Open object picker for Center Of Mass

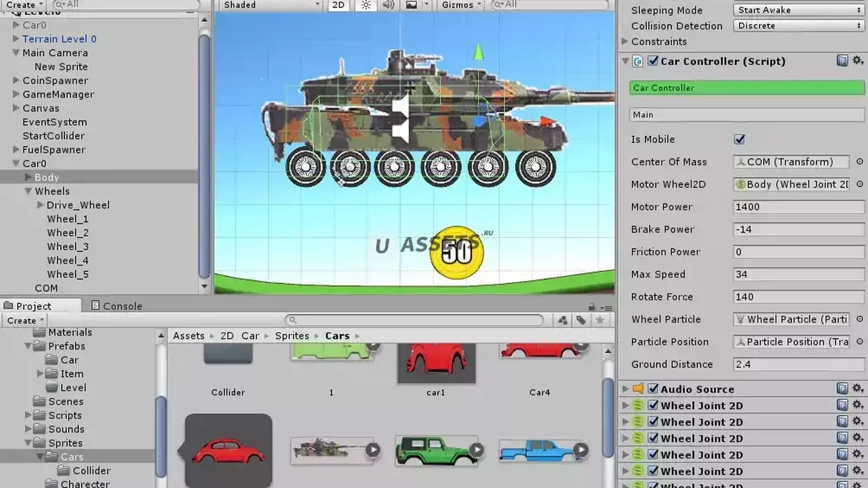tap(859, 162)
